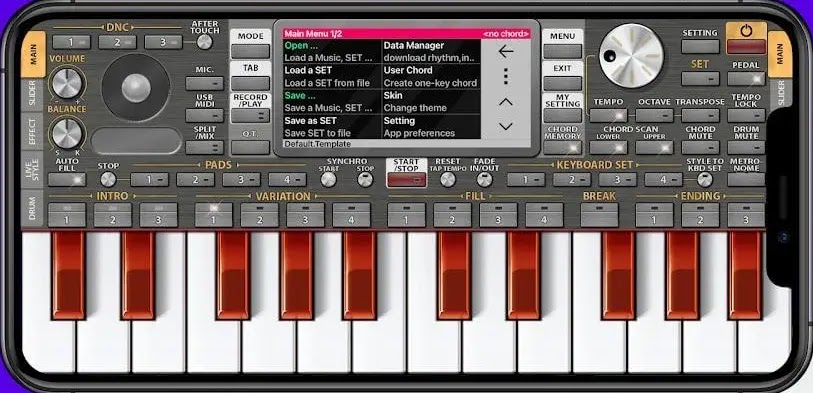Click the down chevron on the display

pos(506,126)
